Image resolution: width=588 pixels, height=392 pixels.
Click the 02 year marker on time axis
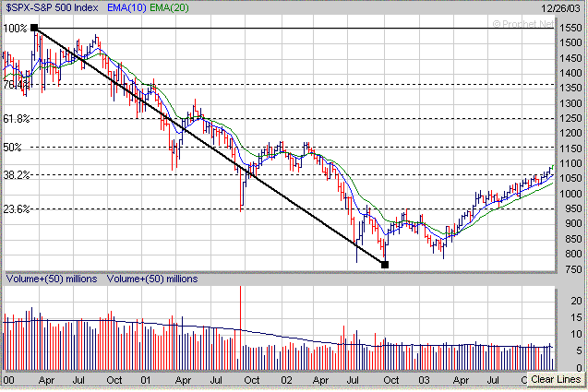[287, 378]
